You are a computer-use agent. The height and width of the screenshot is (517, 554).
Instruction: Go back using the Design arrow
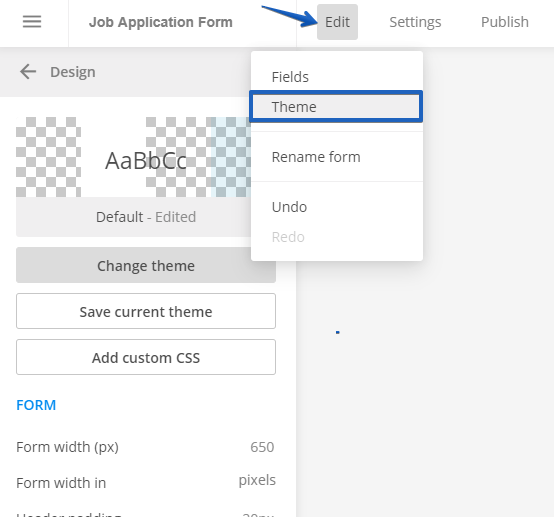[x=28, y=72]
